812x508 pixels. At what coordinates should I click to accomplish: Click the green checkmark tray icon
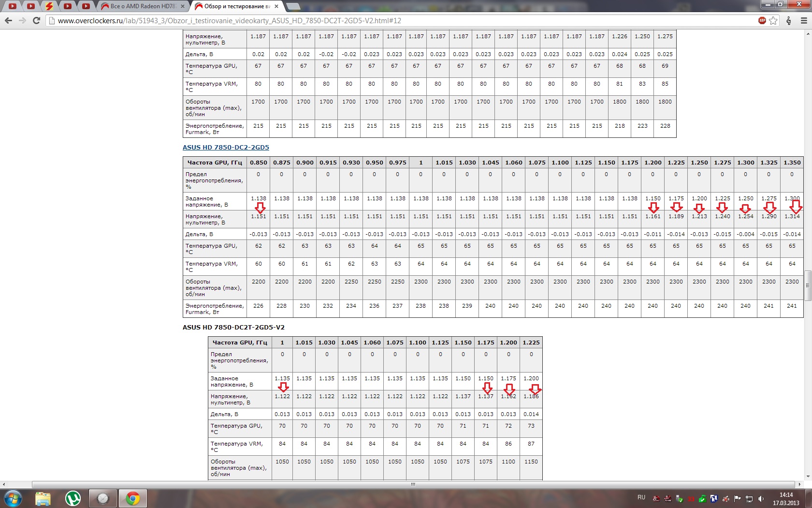702,499
